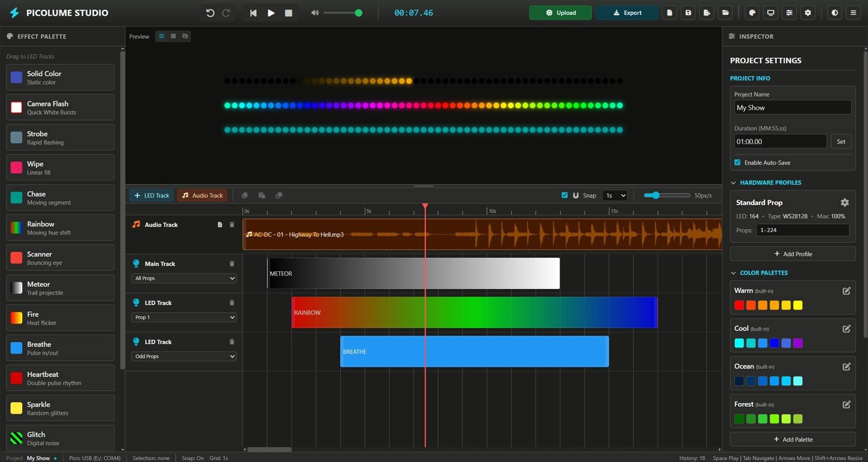The image size is (868, 462).
Task: Create a new project file icon
Action: point(669,13)
